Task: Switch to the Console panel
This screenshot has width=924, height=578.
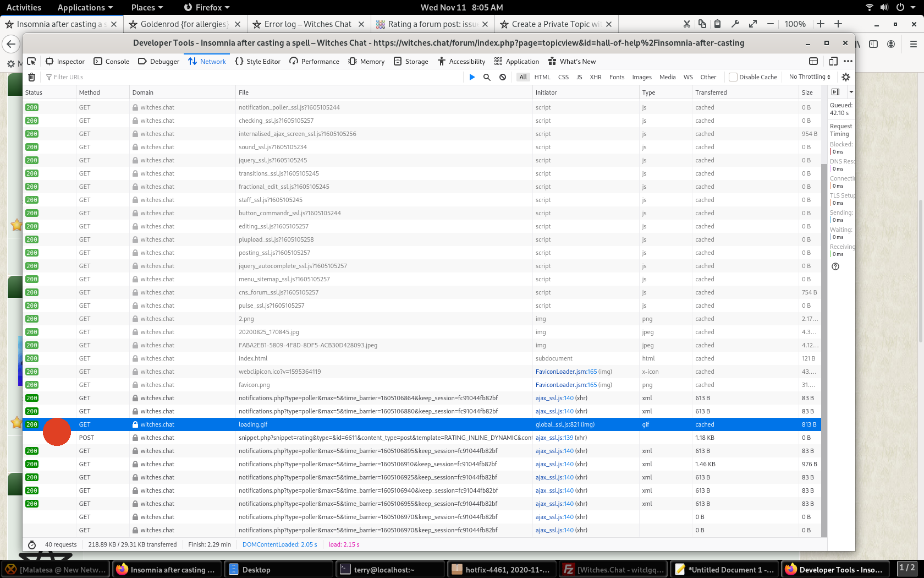Action: click(111, 61)
